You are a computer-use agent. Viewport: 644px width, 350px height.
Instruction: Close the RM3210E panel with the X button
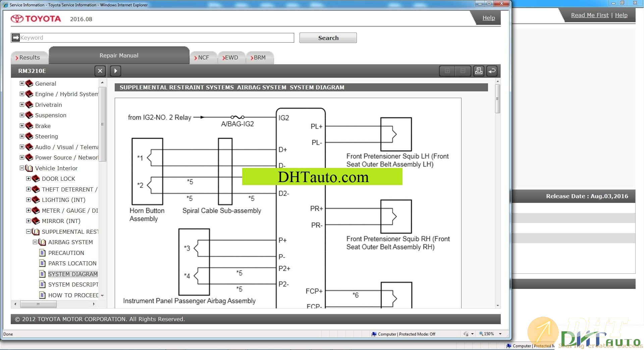click(100, 71)
